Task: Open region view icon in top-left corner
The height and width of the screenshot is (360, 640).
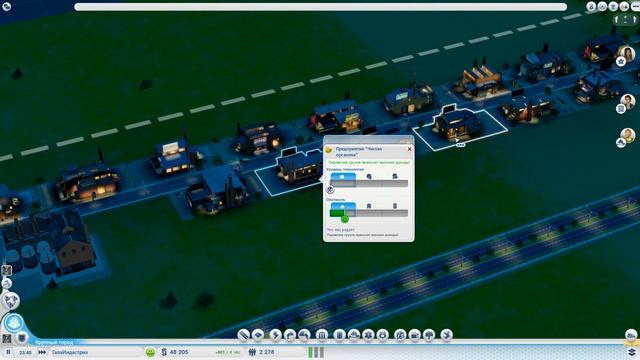Action: pyautogui.click(x=7, y=6)
